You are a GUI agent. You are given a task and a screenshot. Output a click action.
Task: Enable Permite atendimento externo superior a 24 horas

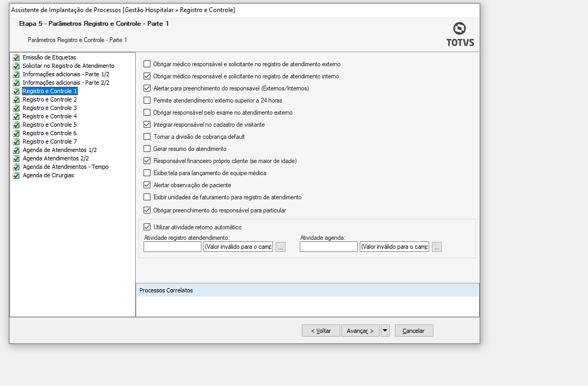click(147, 100)
